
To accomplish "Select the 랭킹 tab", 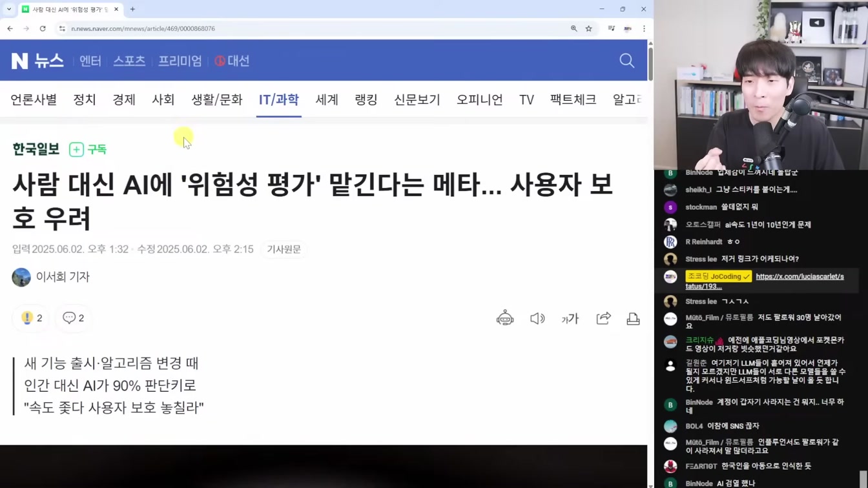I will pos(366,99).
